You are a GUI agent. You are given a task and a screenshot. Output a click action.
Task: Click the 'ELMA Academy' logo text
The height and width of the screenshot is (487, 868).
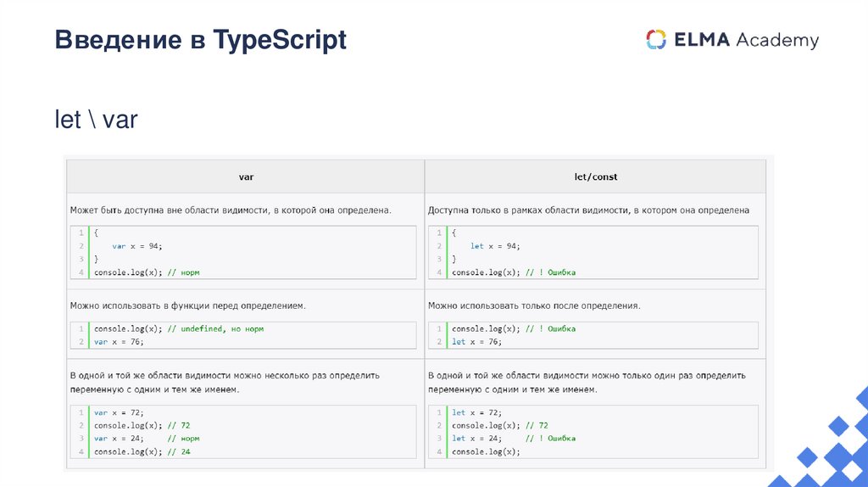click(746, 40)
